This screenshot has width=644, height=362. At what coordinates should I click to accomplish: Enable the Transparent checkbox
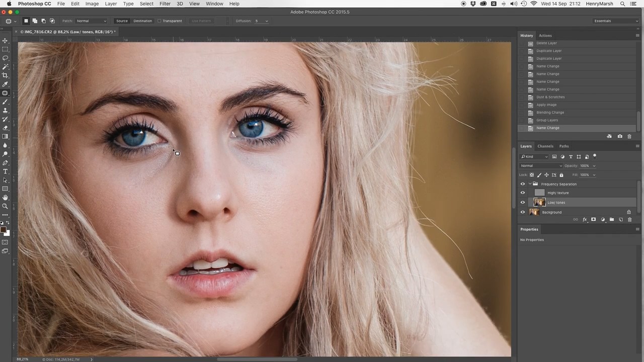159,21
